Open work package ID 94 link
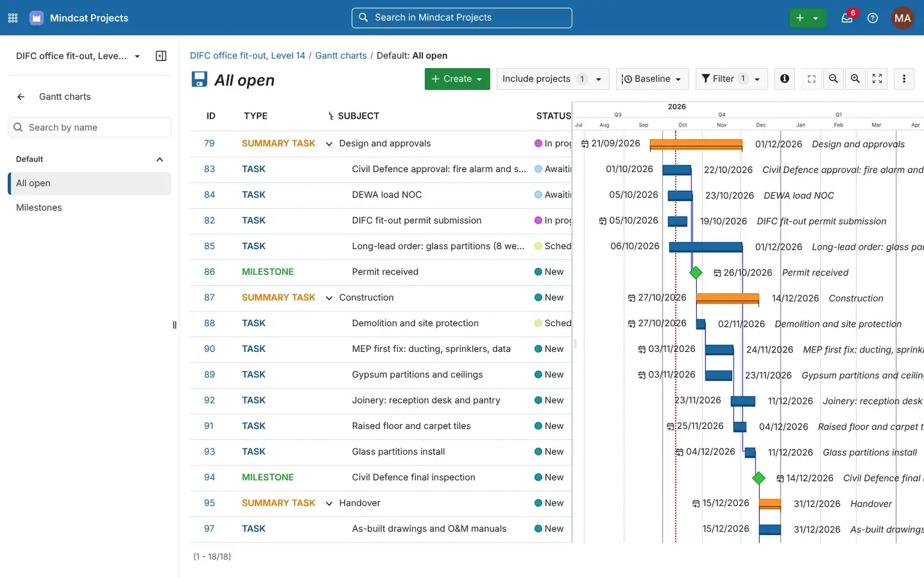This screenshot has width=924, height=578. [x=209, y=477]
